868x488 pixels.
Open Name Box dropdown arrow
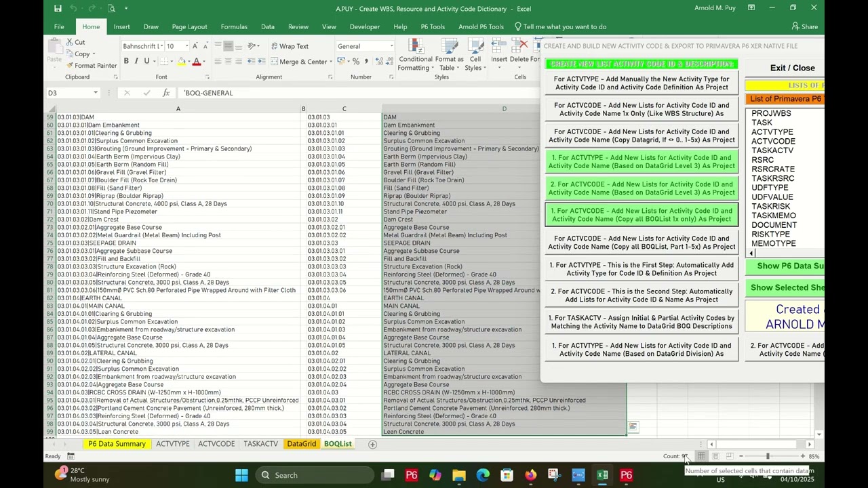(x=95, y=93)
